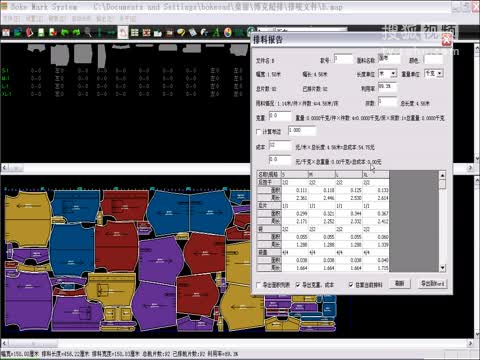The width and height of the screenshot is (480, 360).
Task: Click the 导出到Word button
Action: [432, 284]
